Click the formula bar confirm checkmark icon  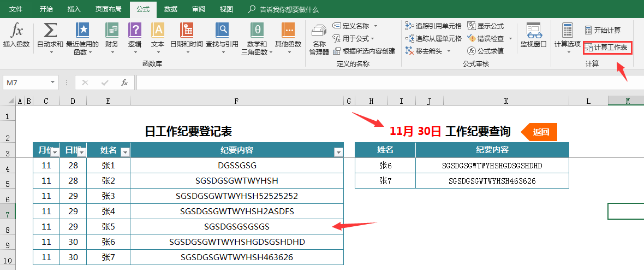click(105, 83)
